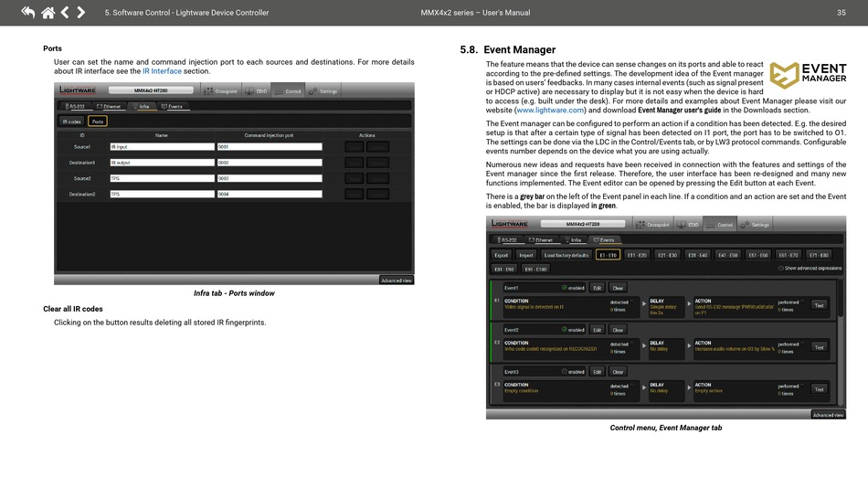Click the Event Manager logo graphic
This screenshot has width=868, height=487.
pos(808,75)
